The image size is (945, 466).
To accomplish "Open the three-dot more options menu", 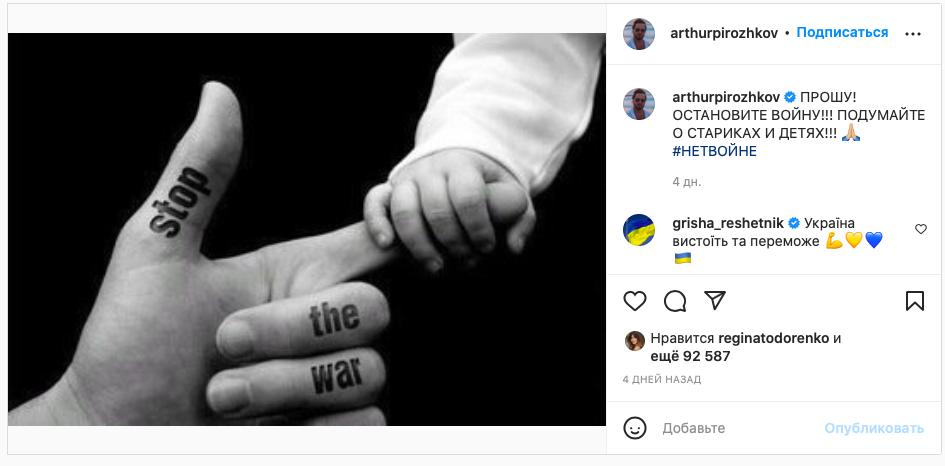I will tap(913, 34).
